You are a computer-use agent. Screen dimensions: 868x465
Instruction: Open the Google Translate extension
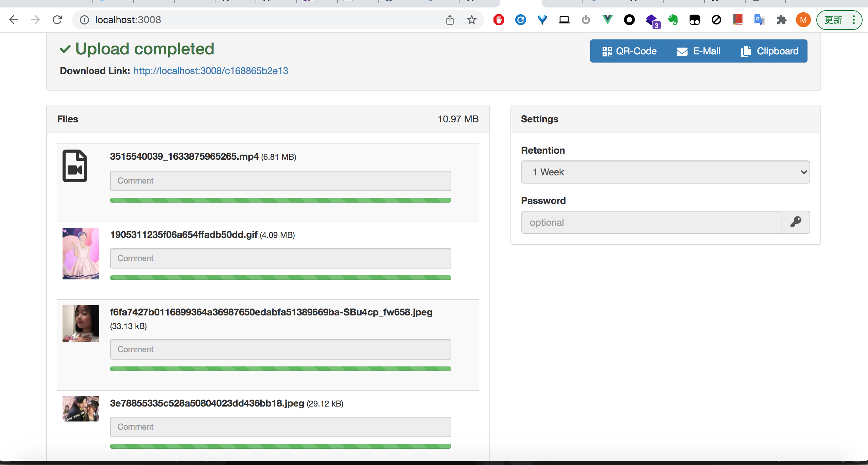(x=759, y=20)
